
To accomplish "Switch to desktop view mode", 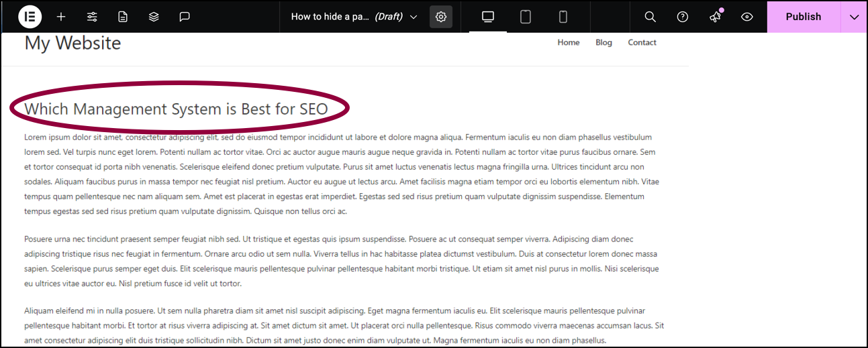I will click(488, 17).
